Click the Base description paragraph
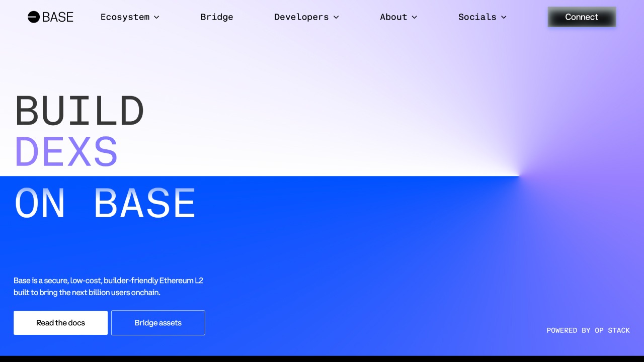Image resolution: width=644 pixels, height=362 pixels. 108,287
